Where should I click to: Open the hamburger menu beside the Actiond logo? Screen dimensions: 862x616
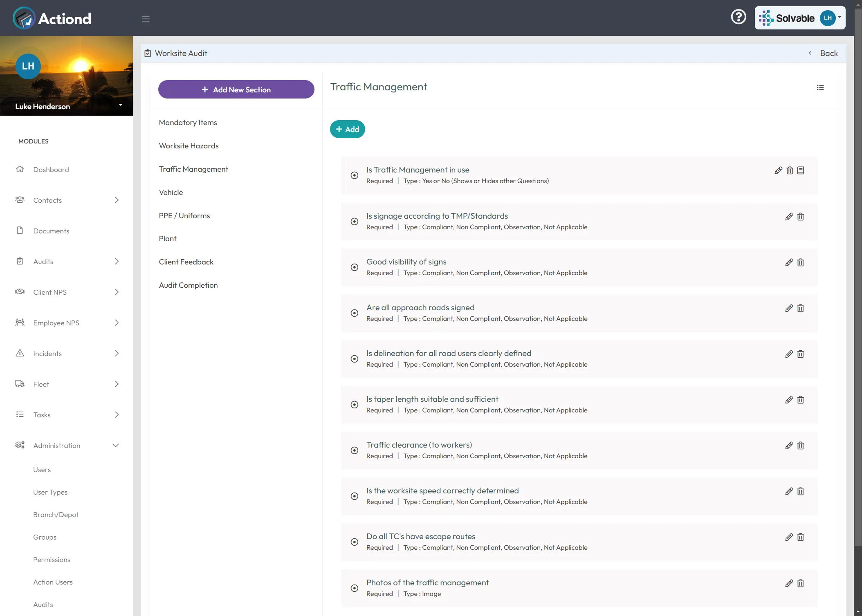coord(146,19)
